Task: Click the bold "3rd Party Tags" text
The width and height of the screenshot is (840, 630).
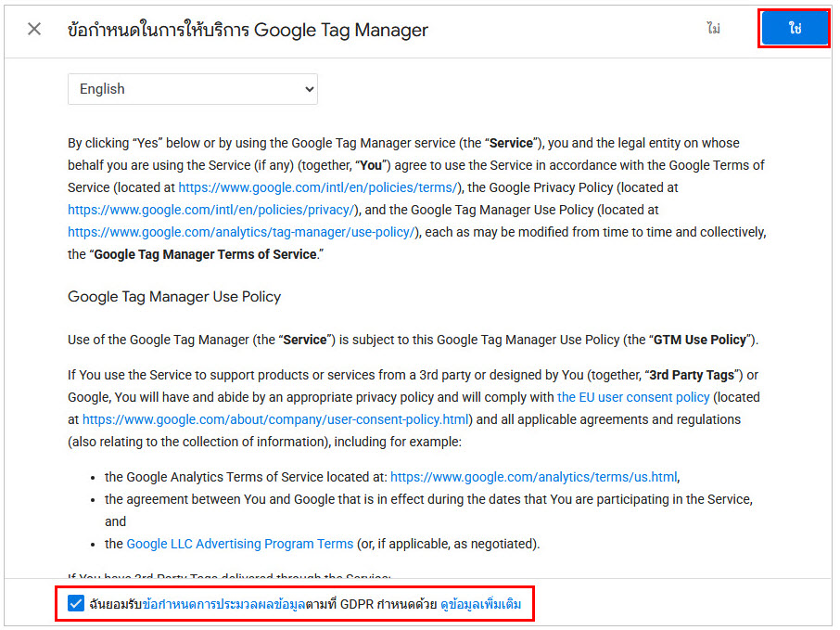Action: pyautogui.click(x=692, y=376)
